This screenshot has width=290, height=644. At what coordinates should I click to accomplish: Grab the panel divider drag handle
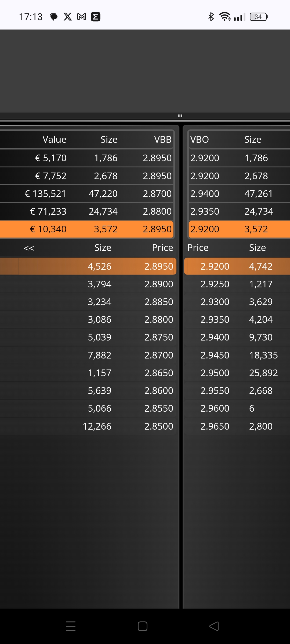point(180,116)
